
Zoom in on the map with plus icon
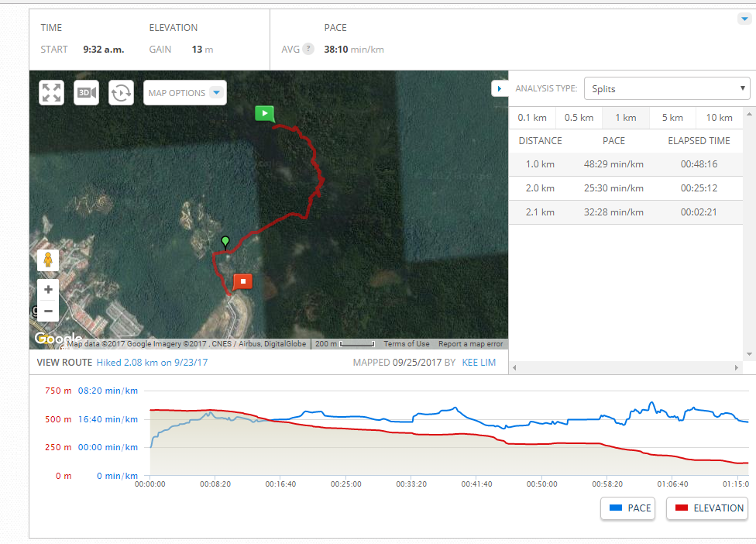pyautogui.click(x=47, y=289)
